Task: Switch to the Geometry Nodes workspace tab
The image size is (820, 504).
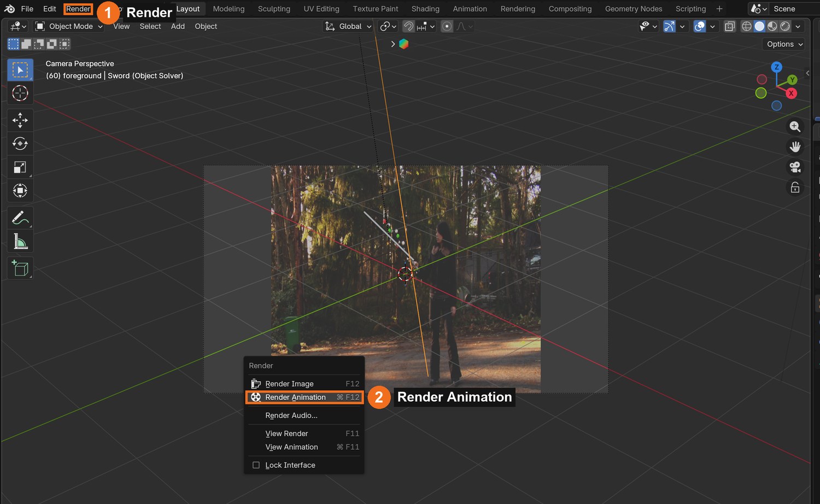Action: point(634,9)
